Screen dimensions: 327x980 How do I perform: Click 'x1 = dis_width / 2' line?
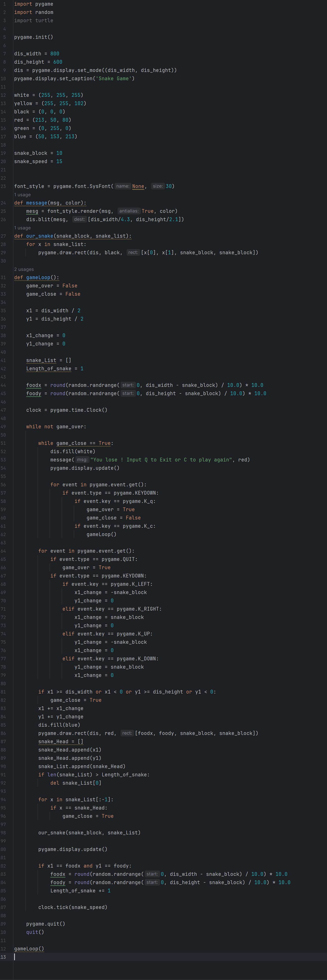point(53,310)
